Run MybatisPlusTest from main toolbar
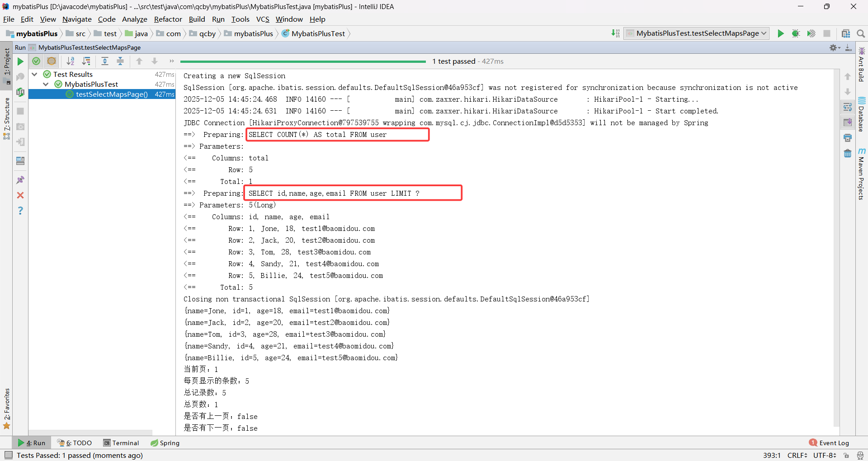 click(x=781, y=33)
